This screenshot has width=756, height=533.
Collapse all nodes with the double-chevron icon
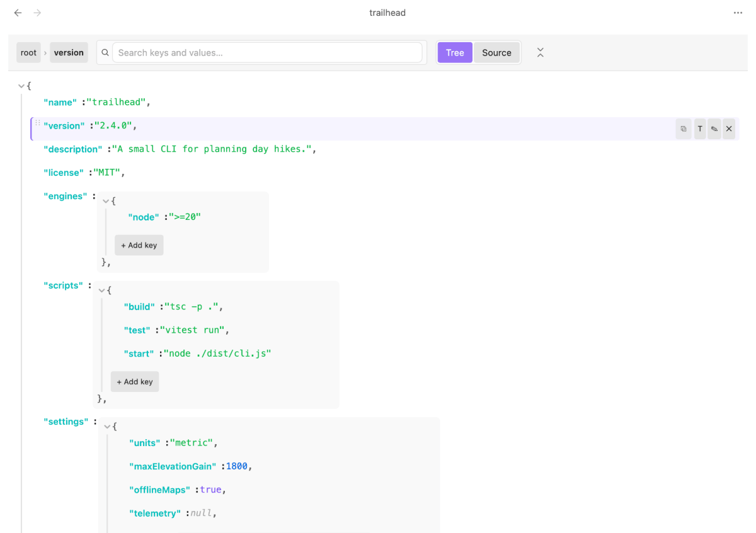pos(541,53)
